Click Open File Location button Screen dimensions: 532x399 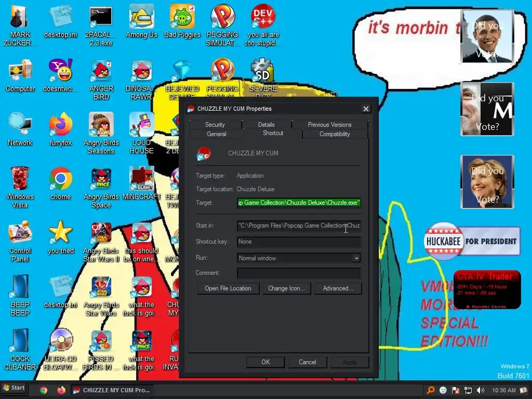click(228, 288)
